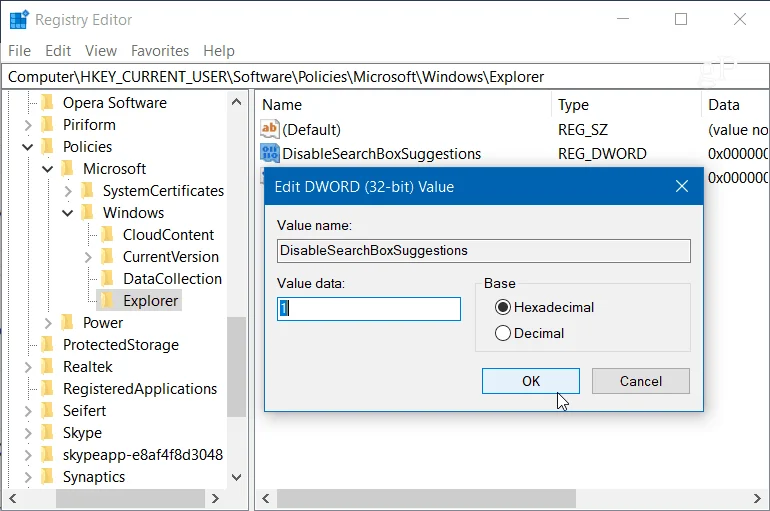Click the Policies folder icon

[x=47, y=147]
